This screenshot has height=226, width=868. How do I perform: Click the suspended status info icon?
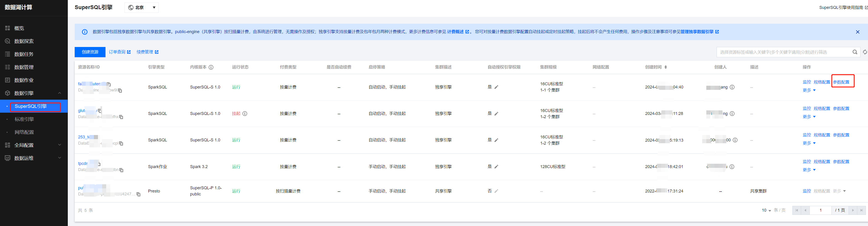[245, 114]
